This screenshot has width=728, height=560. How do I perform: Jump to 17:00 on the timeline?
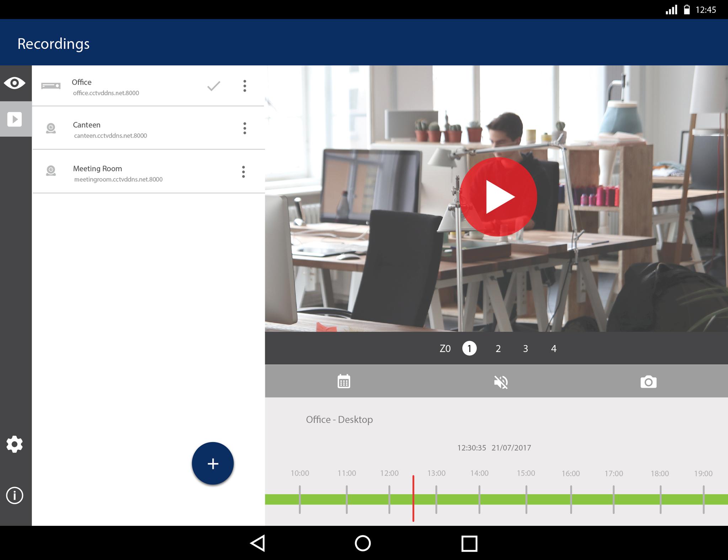click(x=614, y=473)
